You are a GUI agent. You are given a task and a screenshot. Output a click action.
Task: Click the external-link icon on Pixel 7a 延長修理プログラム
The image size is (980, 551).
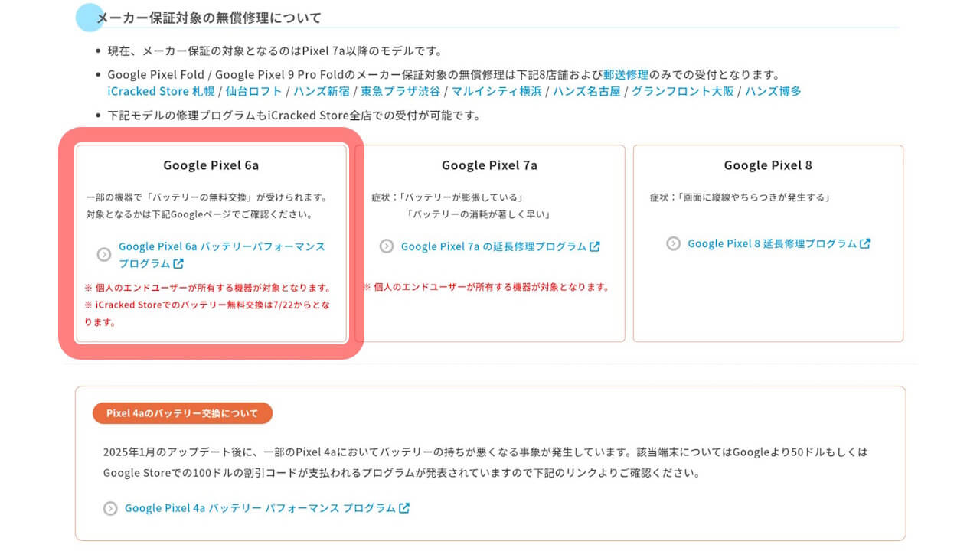point(596,246)
